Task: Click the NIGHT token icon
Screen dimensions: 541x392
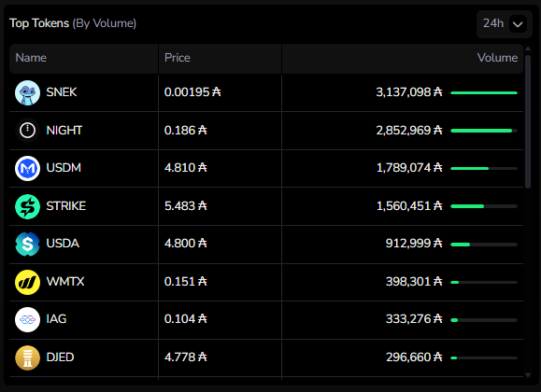Action: [x=28, y=131]
